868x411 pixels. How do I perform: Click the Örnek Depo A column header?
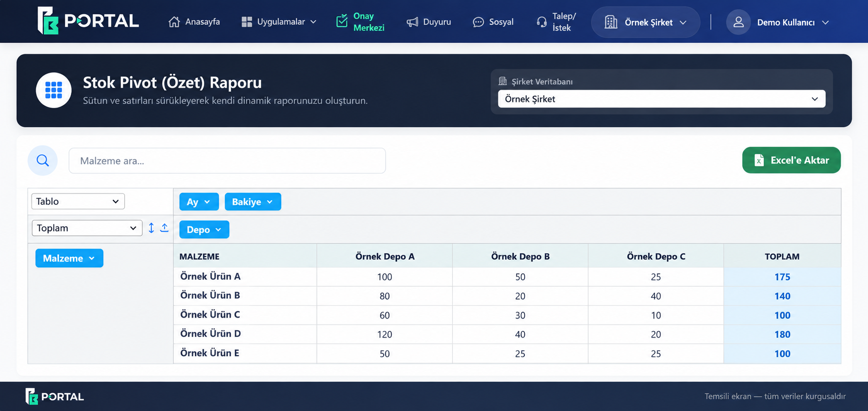pos(385,256)
